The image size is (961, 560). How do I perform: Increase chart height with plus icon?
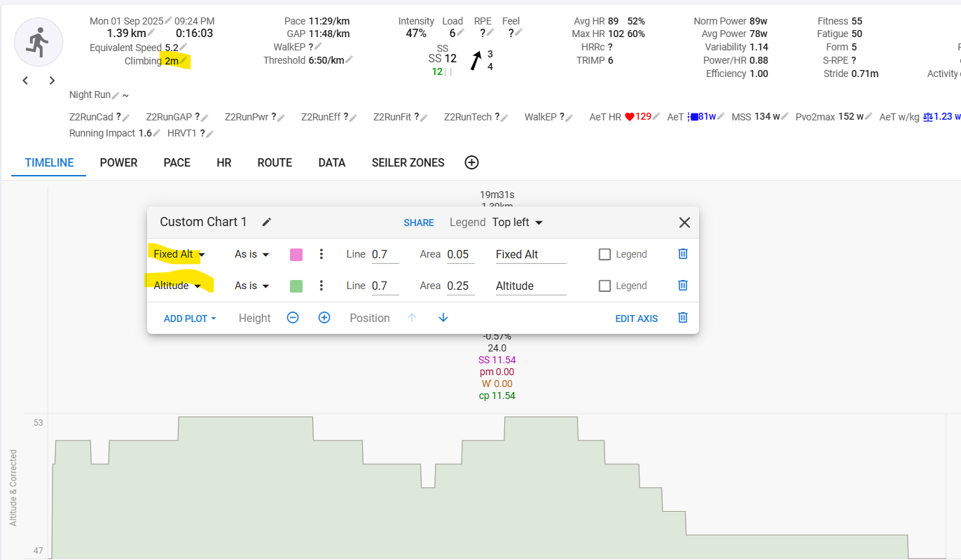[x=324, y=318]
